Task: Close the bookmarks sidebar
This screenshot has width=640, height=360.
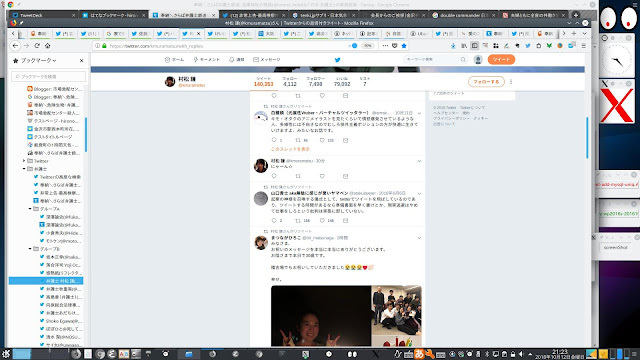Action: 82,60
